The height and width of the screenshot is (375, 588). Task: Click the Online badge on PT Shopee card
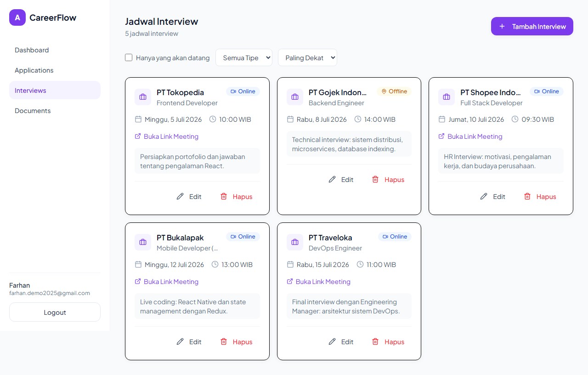(x=547, y=91)
